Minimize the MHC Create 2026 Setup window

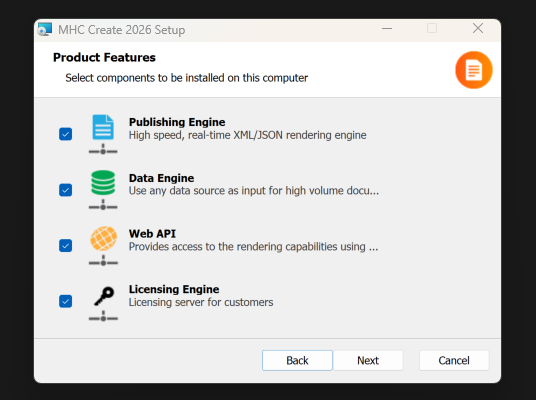387,29
